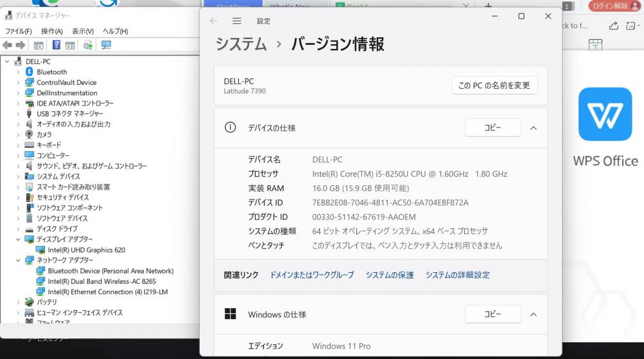Select Intel(R) Ethernet Connection (4) I219-LM
This screenshot has width=644, height=359.
click(x=108, y=291)
